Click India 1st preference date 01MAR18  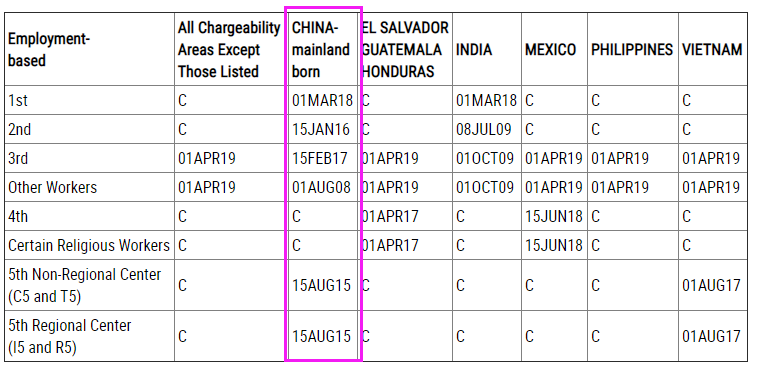click(486, 101)
